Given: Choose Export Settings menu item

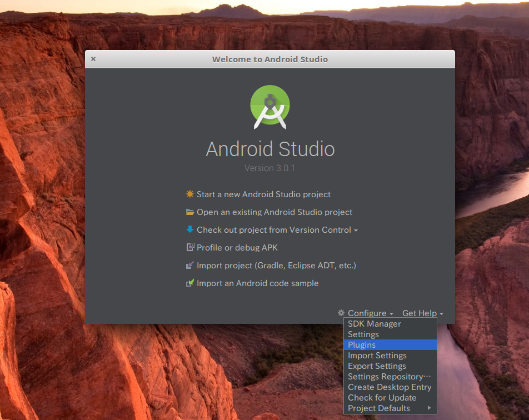Looking at the screenshot, I should tap(390, 366).
